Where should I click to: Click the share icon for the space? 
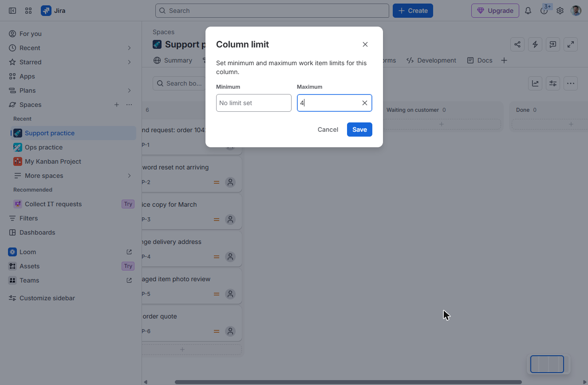pyautogui.click(x=517, y=44)
